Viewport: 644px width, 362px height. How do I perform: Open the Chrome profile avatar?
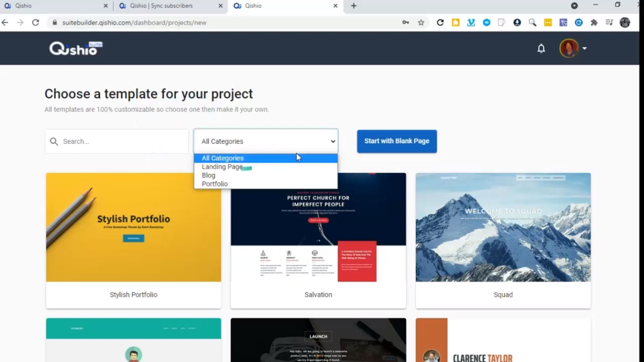625,23
